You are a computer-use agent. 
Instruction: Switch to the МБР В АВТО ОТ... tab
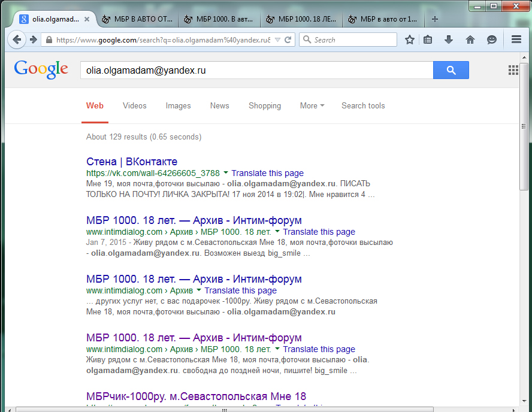137,19
